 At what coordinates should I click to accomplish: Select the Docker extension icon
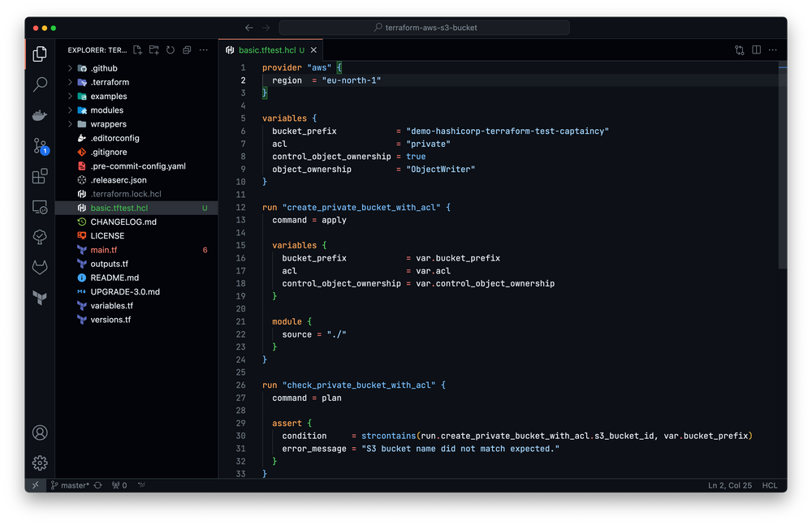point(40,114)
